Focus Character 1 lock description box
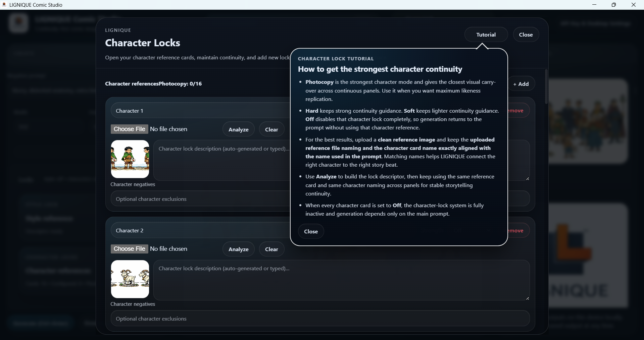 (222, 160)
